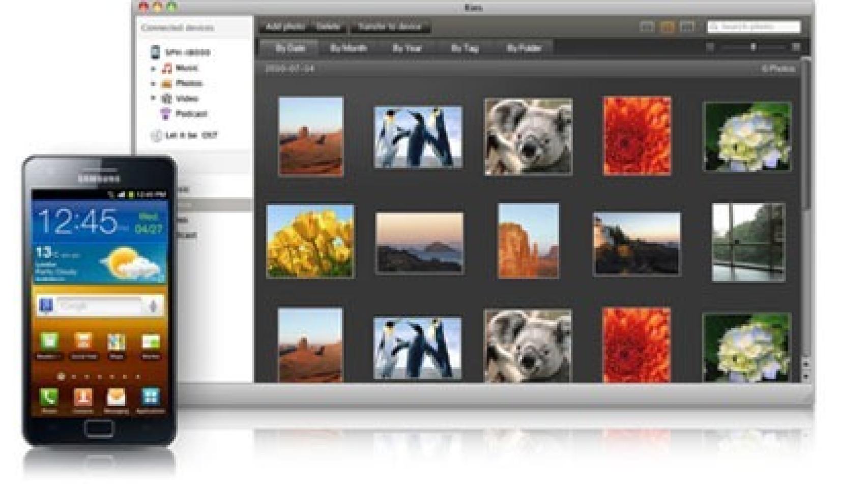Tap the voice search microphone icon
The width and height of the screenshot is (868, 488).
(x=153, y=306)
